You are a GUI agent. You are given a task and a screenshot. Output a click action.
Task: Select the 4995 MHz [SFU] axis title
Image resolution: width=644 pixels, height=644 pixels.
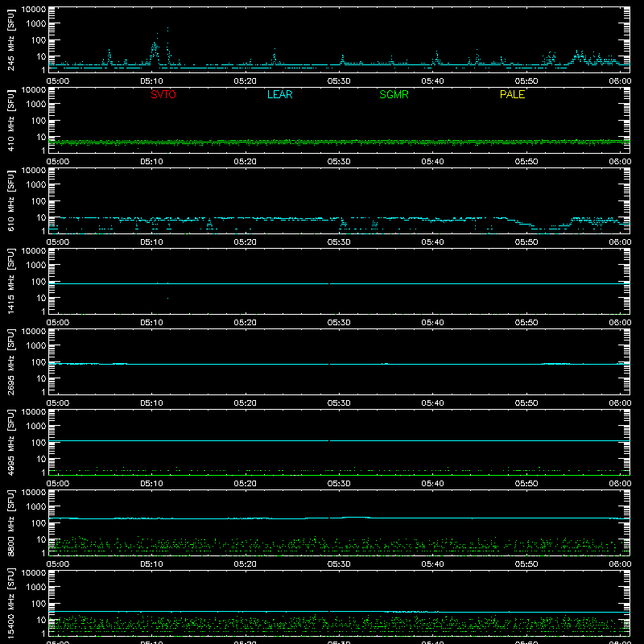click(10, 442)
